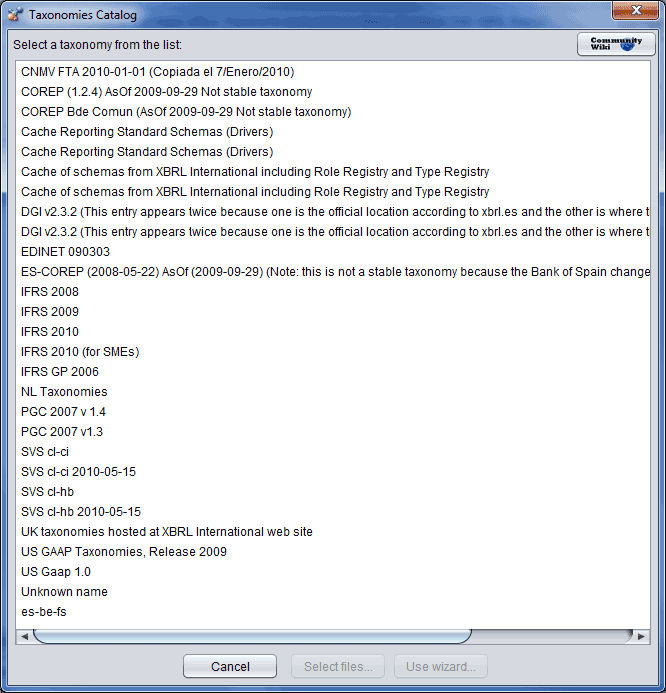Click the Cancel button
This screenshot has height=693, width=666.
[230, 666]
